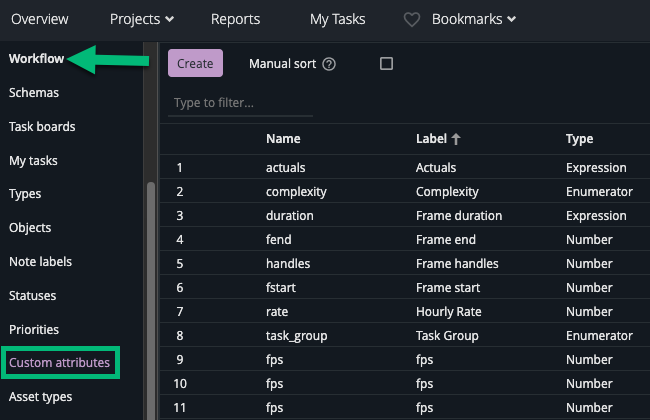Click the Complexity label cell
This screenshot has height=420, width=650.
[447, 192]
